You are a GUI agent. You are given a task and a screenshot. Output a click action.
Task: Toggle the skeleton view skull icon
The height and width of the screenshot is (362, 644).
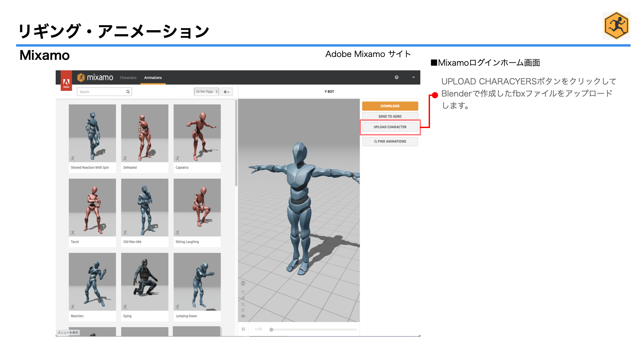[243, 284]
